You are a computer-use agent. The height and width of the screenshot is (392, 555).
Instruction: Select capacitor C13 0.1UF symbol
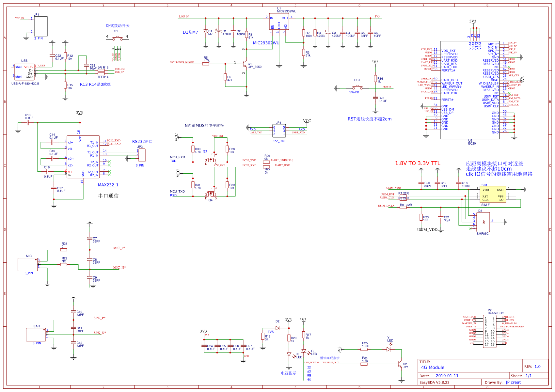pyautogui.click(x=28, y=122)
